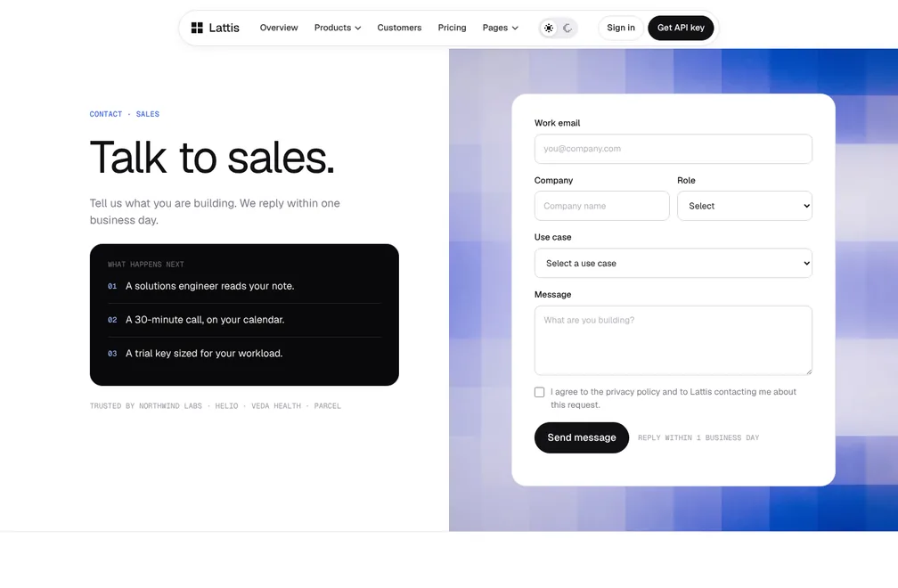Open the Overview nav link
The height and width of the screenshot is (588, 898).
click(279, 28)
